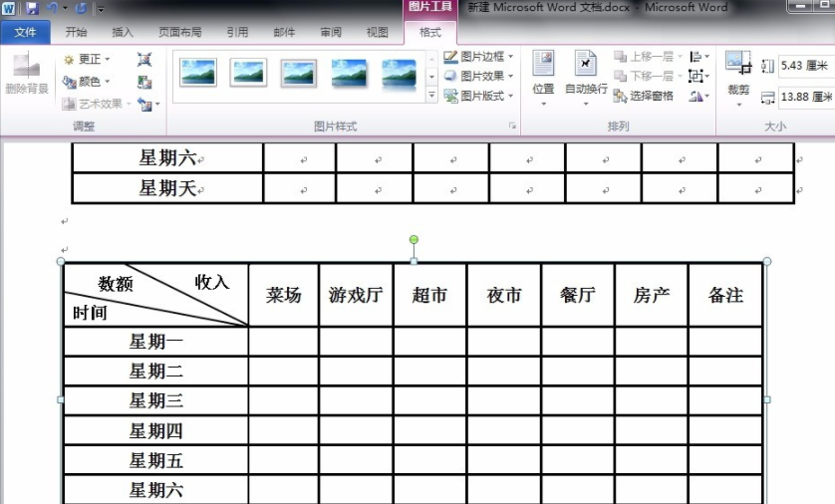
Task: Click the Compress Pictures icon
Action: (x=144, y=59)
